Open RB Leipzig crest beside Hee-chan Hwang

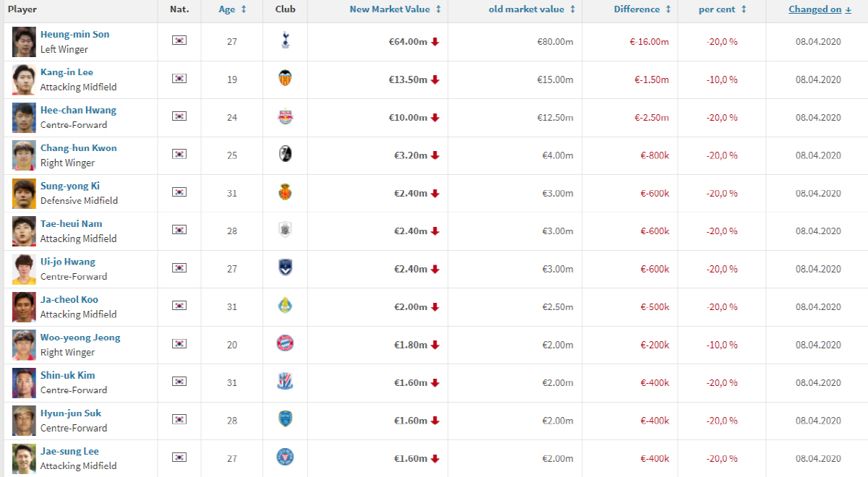coord(285,117)
